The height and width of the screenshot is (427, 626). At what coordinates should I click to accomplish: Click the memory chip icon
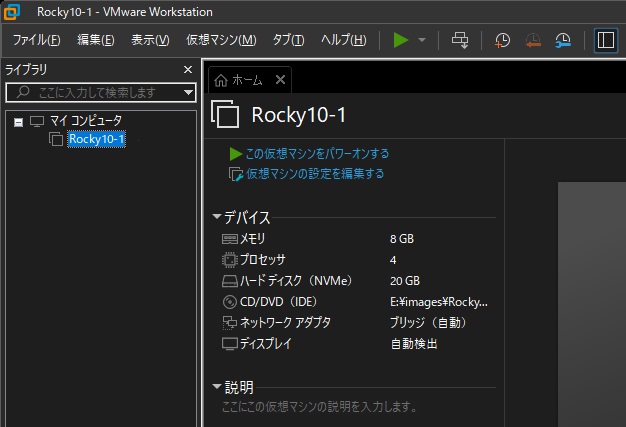click(x=230, y=239)
